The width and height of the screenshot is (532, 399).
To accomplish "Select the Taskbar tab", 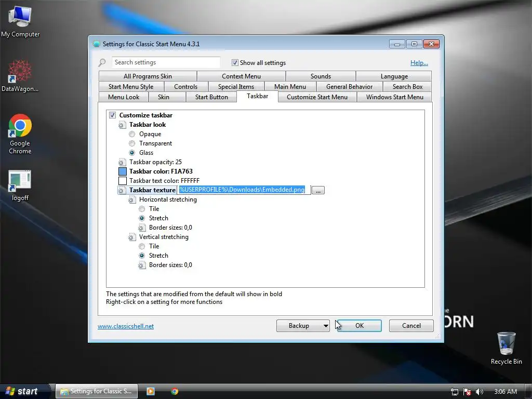I will click(258, 96).
